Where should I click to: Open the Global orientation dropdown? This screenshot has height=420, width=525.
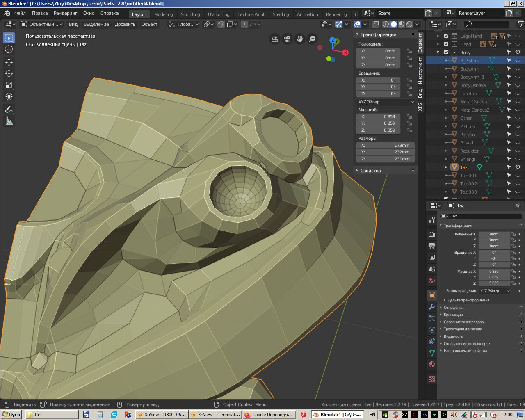tap(184, 24)
